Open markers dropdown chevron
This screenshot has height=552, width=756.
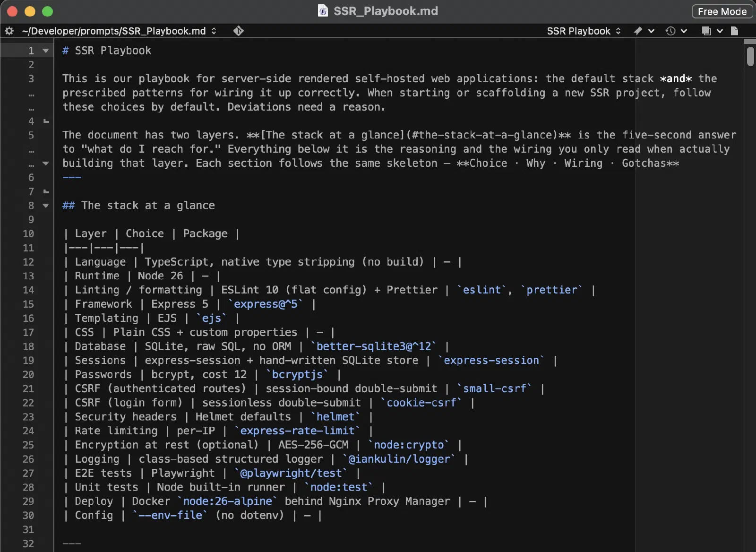click(x=651, y=31)
